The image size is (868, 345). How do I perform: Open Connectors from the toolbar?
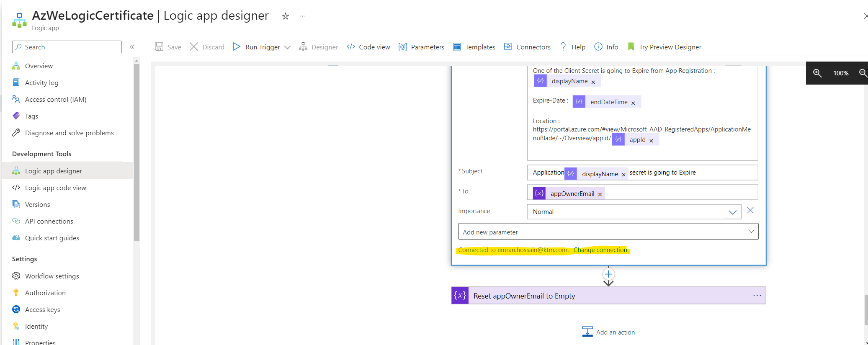tap(527, 47)
